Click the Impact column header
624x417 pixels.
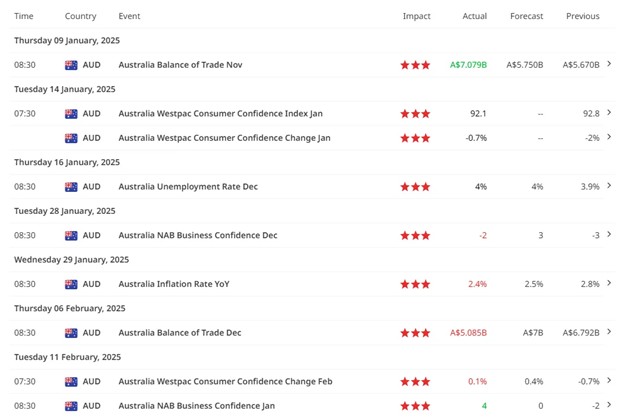pos(416,16)
